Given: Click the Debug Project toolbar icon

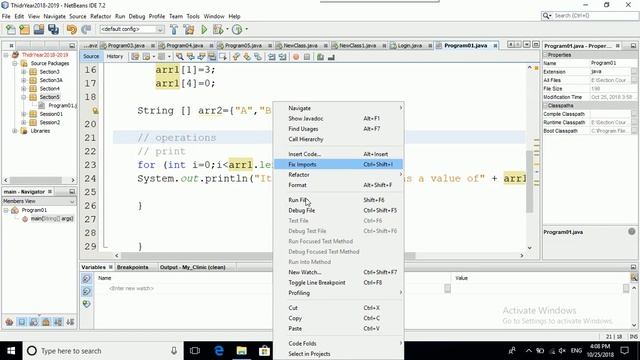Looking at the screenshot, I should pyautogui.click(x=218, y=29).
